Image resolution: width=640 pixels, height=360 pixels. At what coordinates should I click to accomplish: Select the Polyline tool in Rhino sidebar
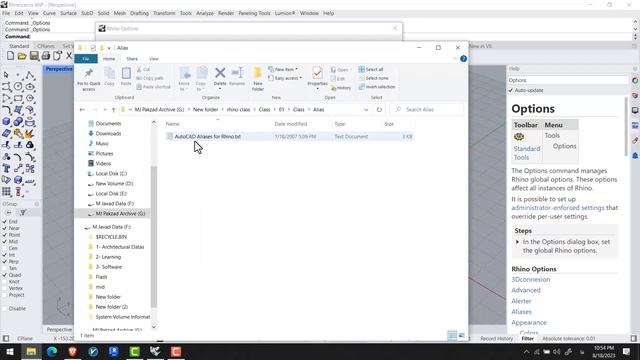(29, 75)
